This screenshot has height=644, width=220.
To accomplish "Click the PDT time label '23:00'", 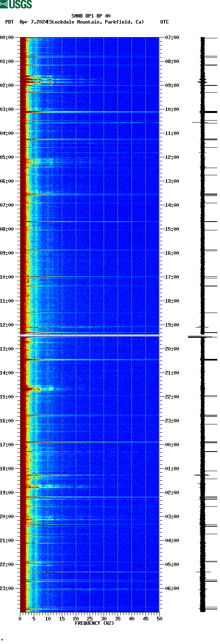I will pyautogui.click(x=7, y=589).
